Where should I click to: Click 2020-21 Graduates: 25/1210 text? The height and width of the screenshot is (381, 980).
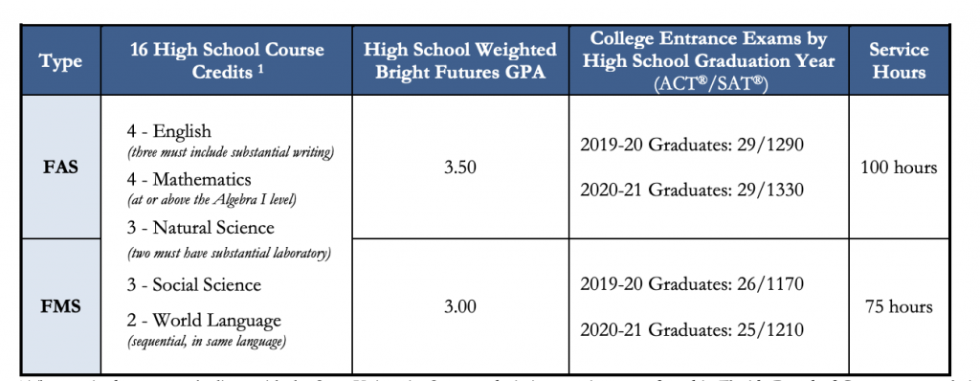(691, 329)
